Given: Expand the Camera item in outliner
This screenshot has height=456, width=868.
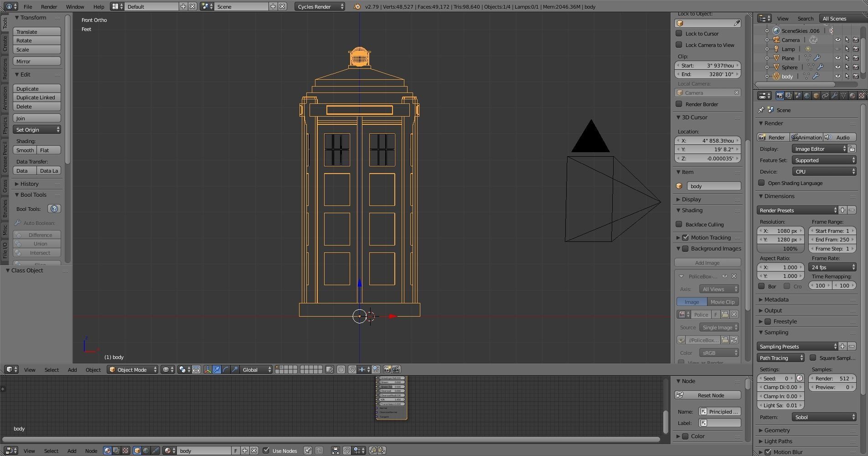Looking at the screenshot, I should (767, 40).
